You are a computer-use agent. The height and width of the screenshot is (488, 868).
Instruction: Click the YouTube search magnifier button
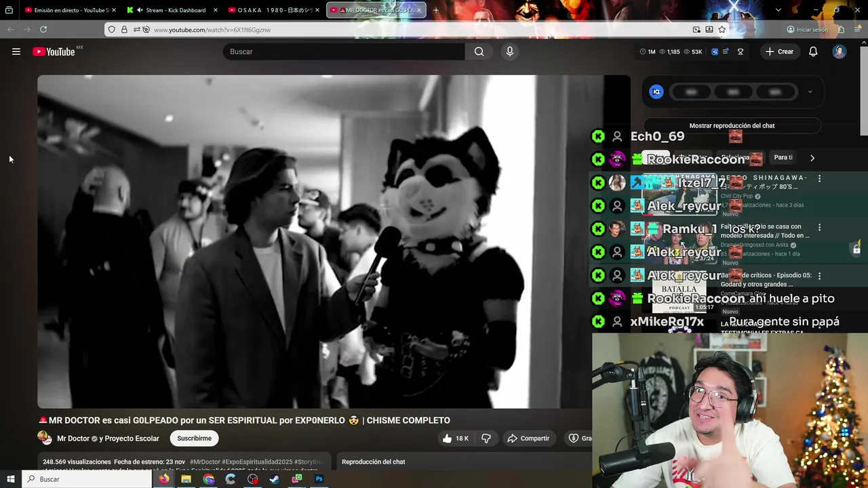pos(479,52)
